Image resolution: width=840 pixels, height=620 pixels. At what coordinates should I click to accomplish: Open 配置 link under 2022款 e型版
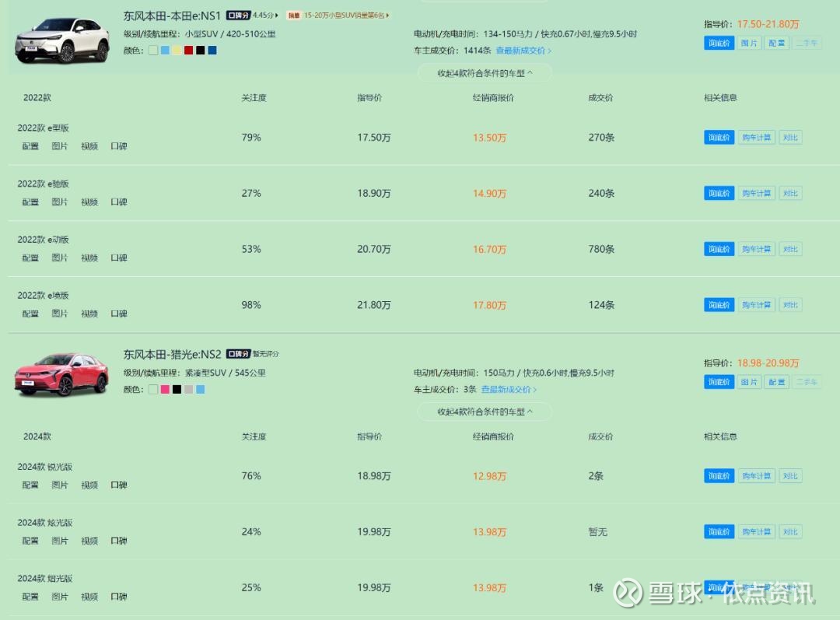pyautogui.click(x=30, y=146)
